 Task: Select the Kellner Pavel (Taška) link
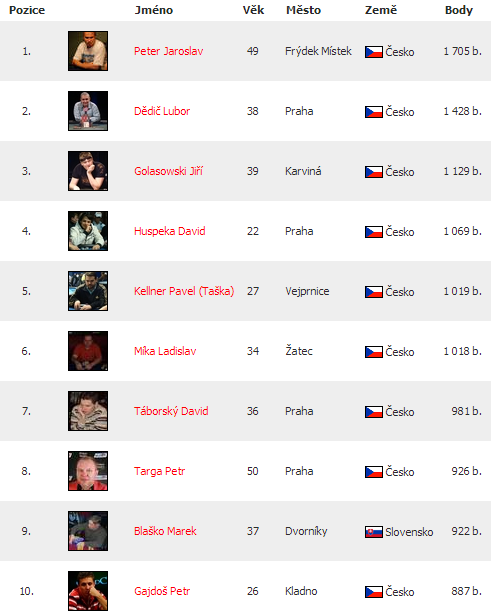pos(184,291)
